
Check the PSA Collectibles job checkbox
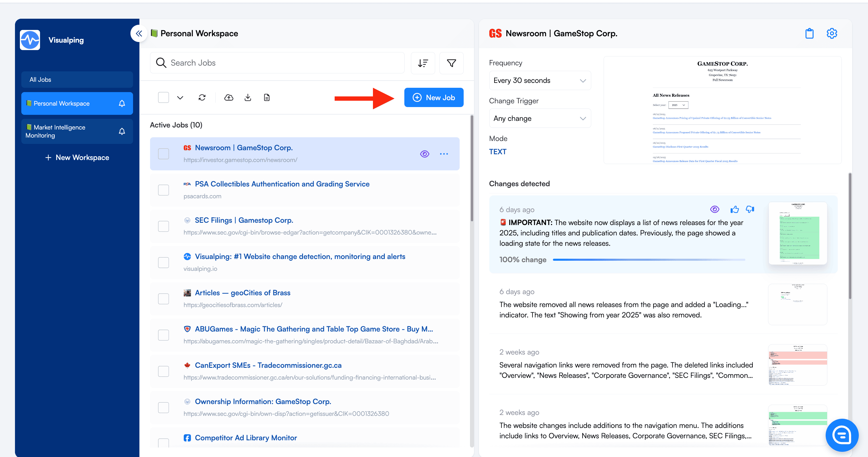click(x=163, y=190)
